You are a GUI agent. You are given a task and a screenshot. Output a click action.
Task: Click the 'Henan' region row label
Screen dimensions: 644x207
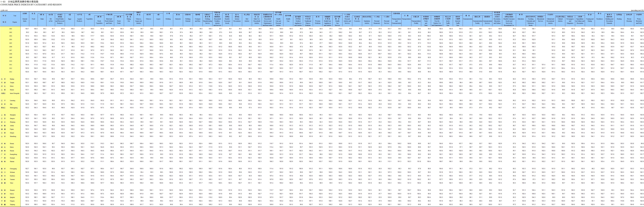pyautogui.click(x=12, y=144)
